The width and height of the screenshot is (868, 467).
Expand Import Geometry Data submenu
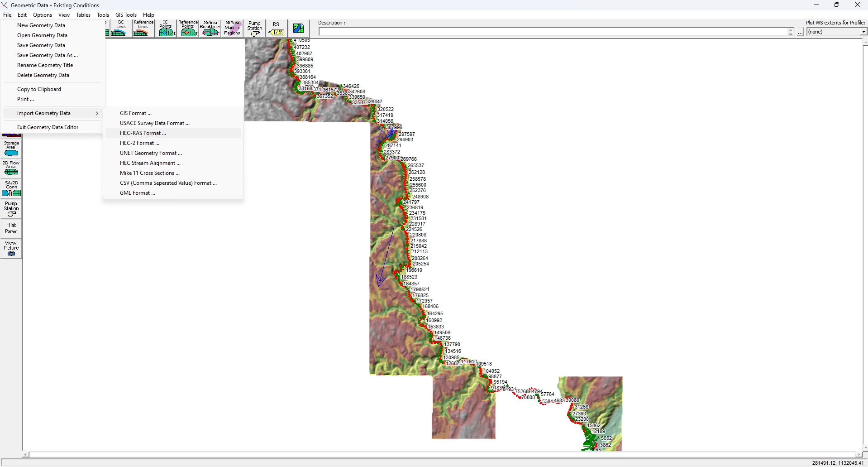pyautogui.click(x=53, y=113)
